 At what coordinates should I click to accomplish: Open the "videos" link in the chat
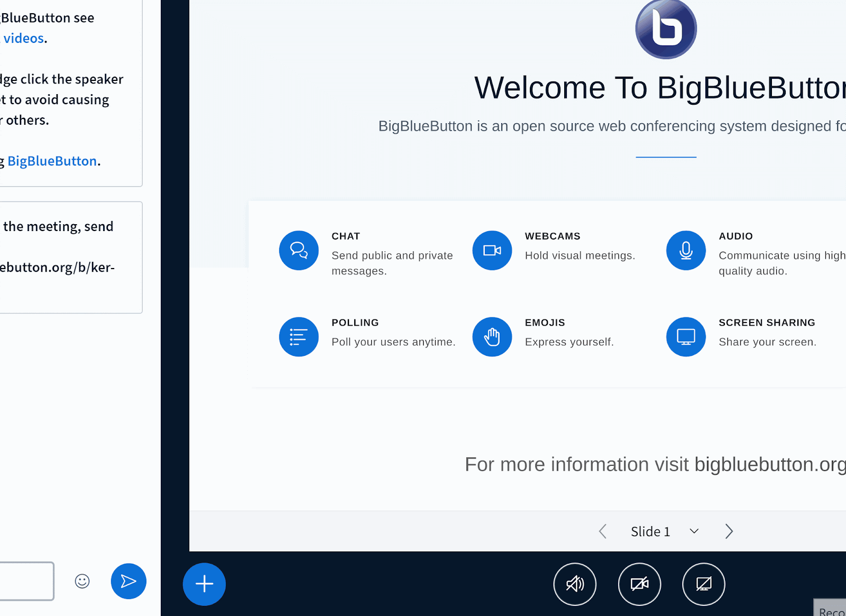point(23,38)
